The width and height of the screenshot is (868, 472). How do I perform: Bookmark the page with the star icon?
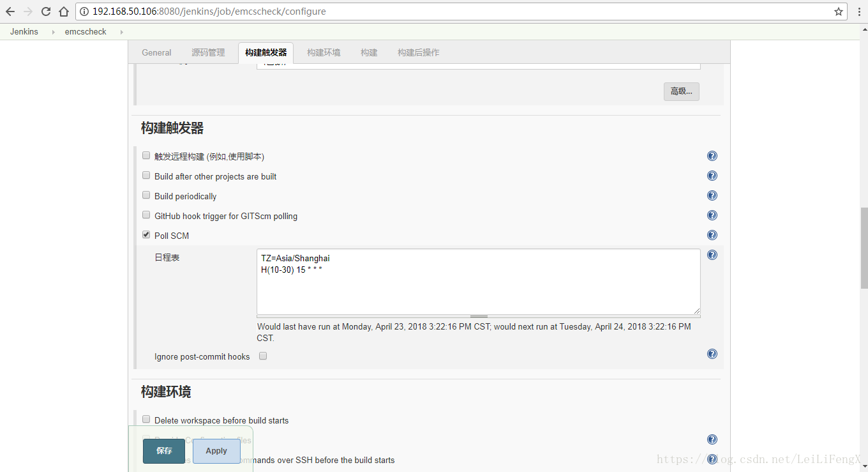pyautogui.click(x=839, y=11)
